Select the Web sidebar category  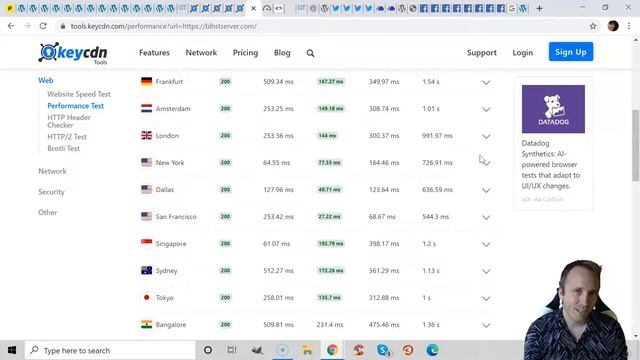[x=46, y=80]
